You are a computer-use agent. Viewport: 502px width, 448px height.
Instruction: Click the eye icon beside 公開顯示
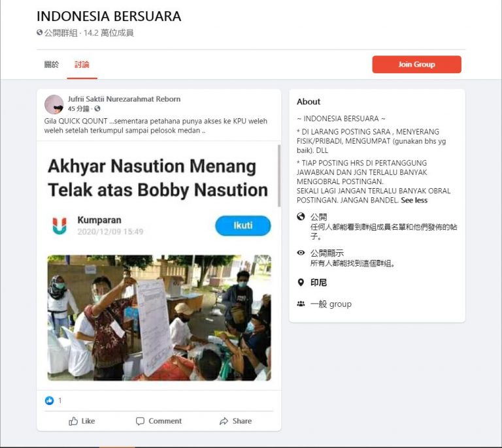[x=301, y=253]
